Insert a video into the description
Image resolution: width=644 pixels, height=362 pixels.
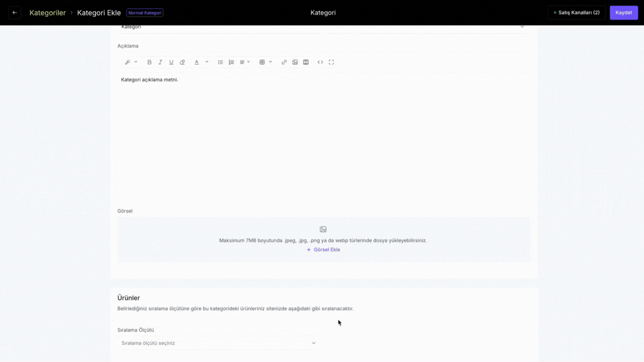click(x=306, y=63)
